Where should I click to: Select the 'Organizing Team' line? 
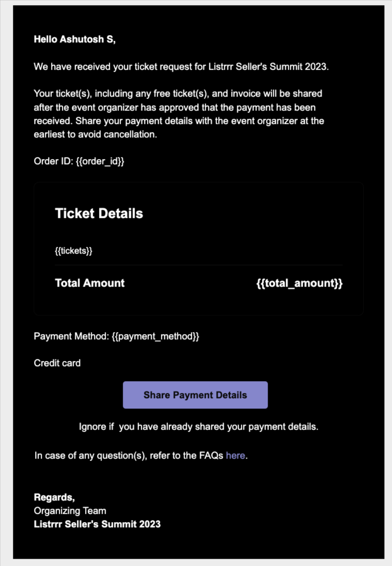[70, 511]
